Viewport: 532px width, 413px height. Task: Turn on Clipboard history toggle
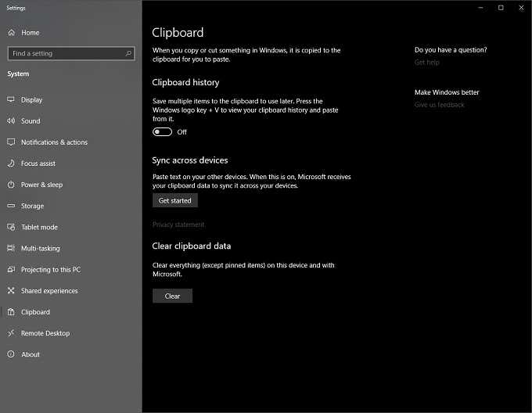[x=163, y=132]
